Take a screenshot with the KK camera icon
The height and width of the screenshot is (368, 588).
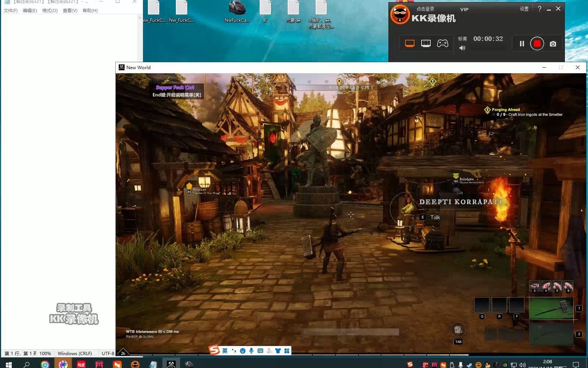553,44
